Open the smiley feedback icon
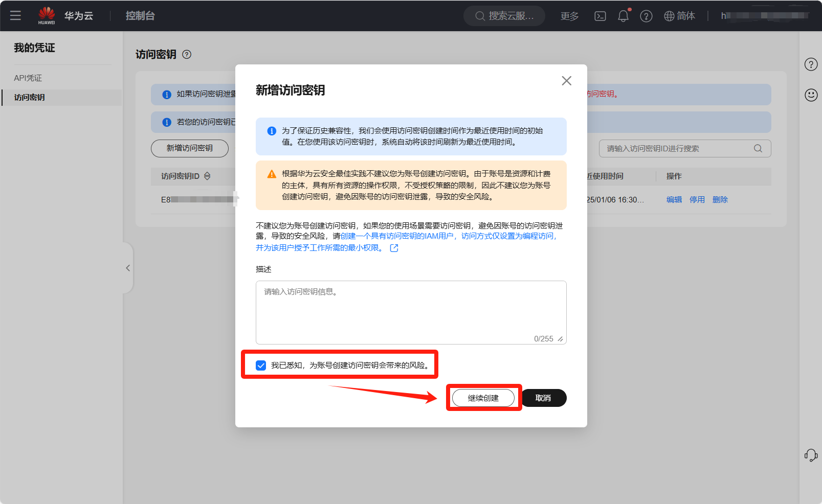The image size is (822, 504). (811, 95)
